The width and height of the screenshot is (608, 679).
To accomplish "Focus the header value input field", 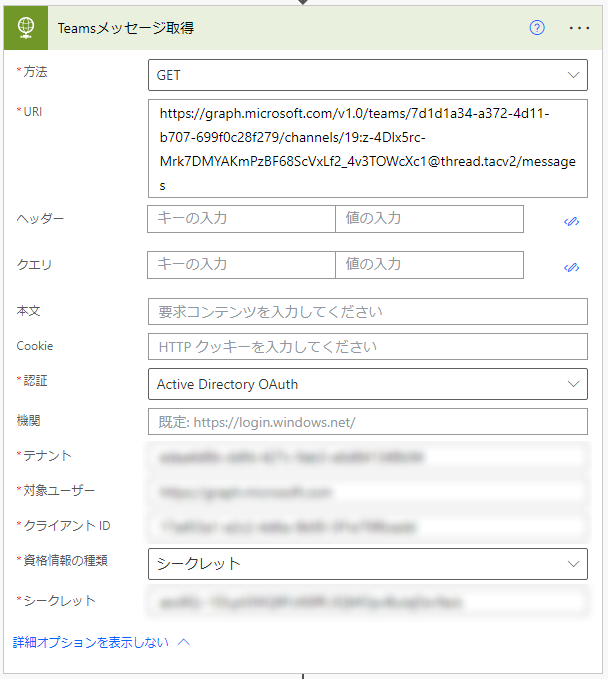I will tap(429, 219).
